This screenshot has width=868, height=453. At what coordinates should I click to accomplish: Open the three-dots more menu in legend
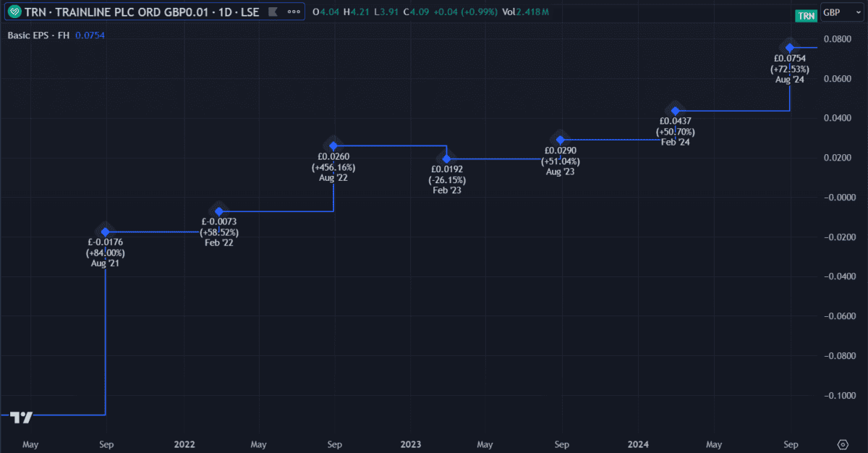293,12
